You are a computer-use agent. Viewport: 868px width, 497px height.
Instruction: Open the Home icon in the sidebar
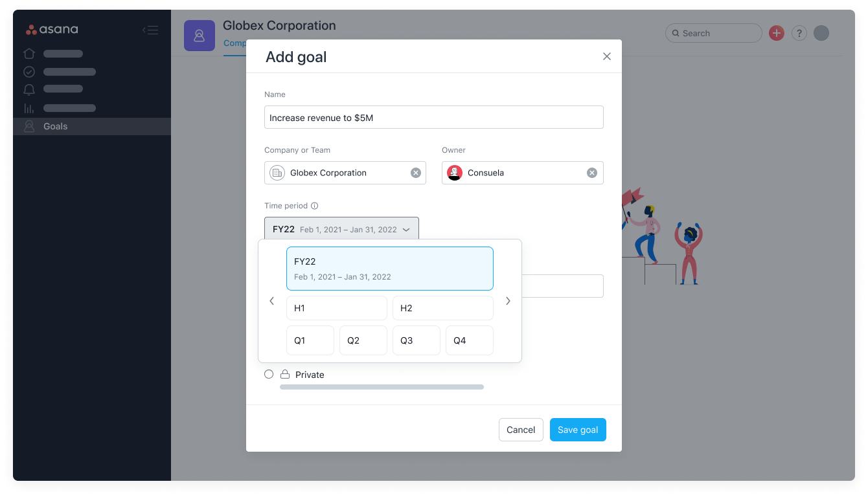click(x=29, y=54)
